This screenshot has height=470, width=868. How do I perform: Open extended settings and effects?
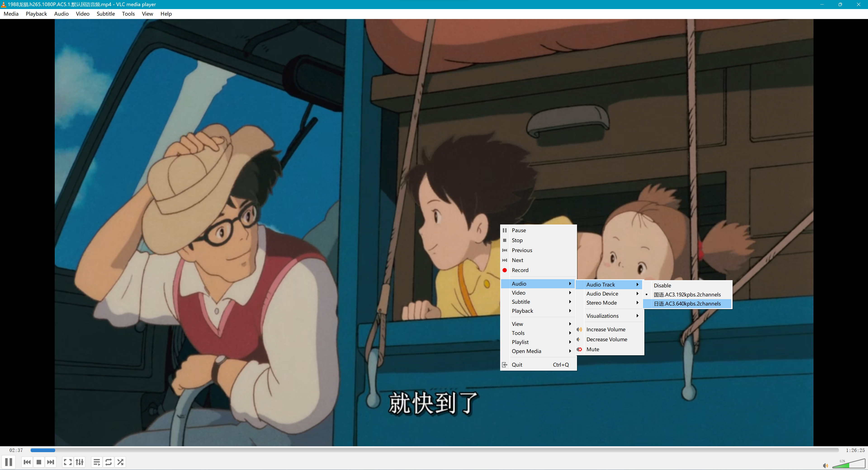point(80,462)
